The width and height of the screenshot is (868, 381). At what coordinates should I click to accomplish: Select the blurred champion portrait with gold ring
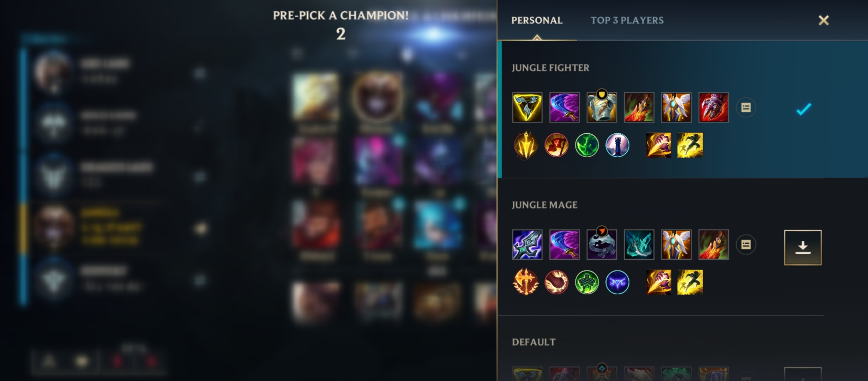[x=378, y=97]
